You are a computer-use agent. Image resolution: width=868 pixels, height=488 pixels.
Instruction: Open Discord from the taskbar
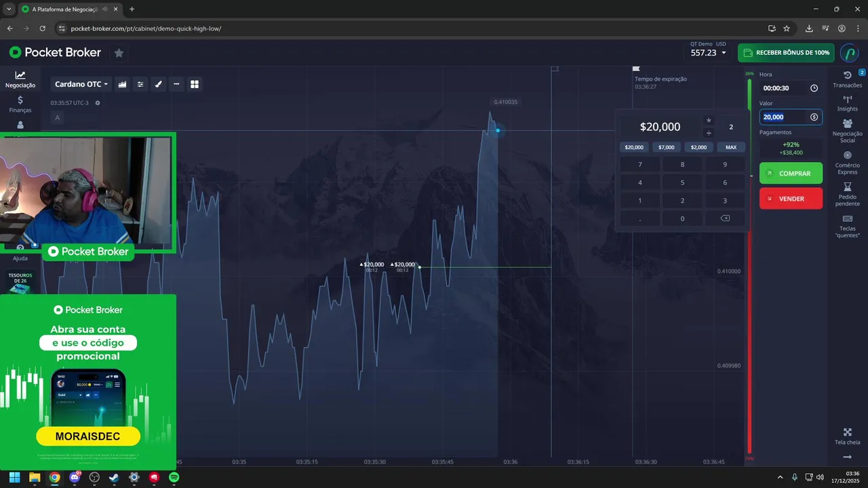pyautogui.click(x=75, y=477)
